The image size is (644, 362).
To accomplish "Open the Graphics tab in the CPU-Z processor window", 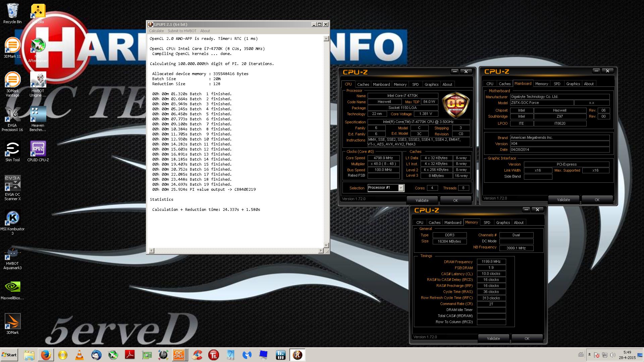I will (x=431, y=84).
